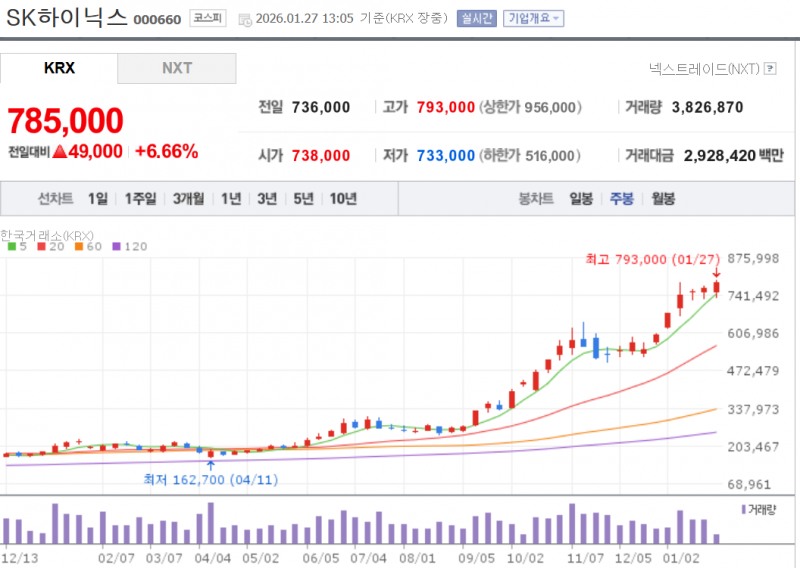
Task: Switch to the KRX tab
Action: (59, 68)
